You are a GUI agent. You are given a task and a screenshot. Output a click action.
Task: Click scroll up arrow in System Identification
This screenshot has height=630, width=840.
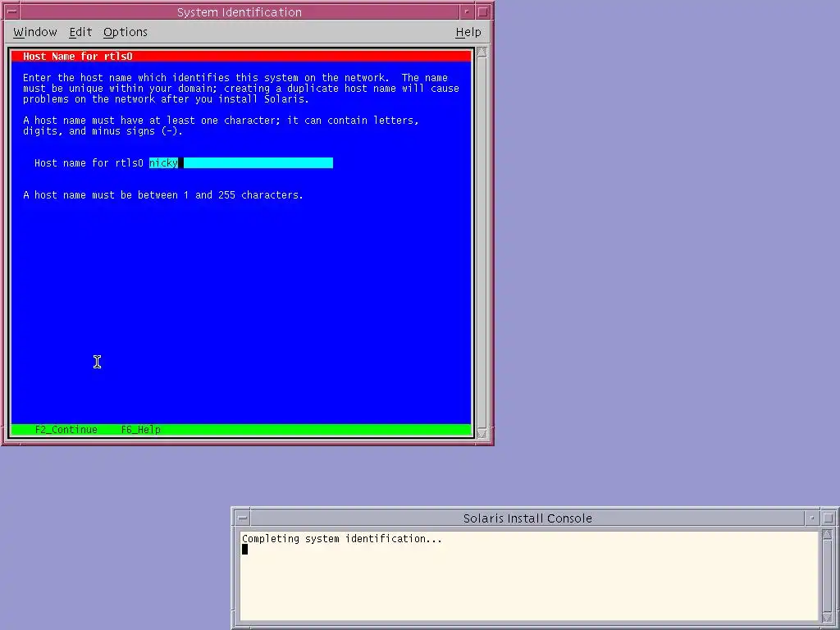[482, 52]
